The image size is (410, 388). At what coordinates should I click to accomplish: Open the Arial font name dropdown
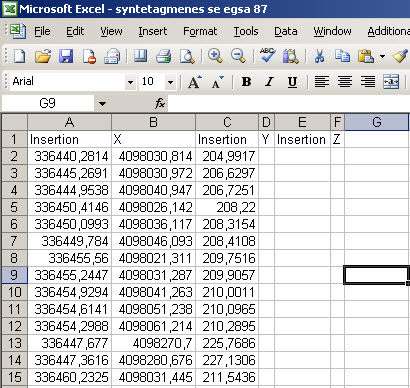pos(130,82)
